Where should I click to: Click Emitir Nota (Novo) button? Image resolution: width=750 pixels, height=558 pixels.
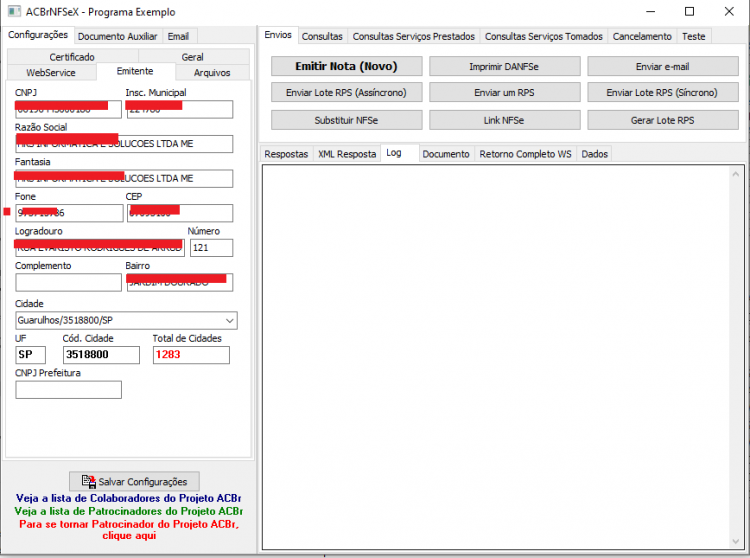[346, 66]
